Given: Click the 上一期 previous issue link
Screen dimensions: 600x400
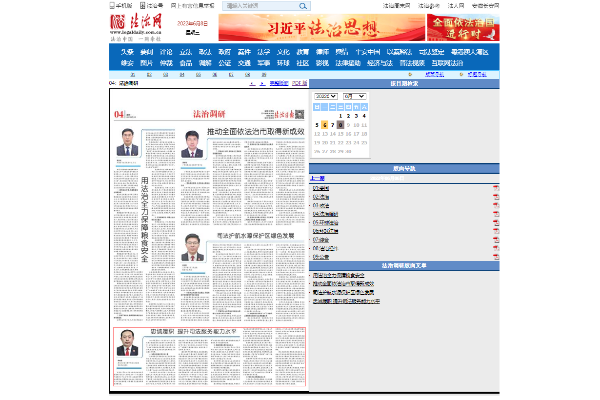Looking at the screenshot, I should (317, 178).
